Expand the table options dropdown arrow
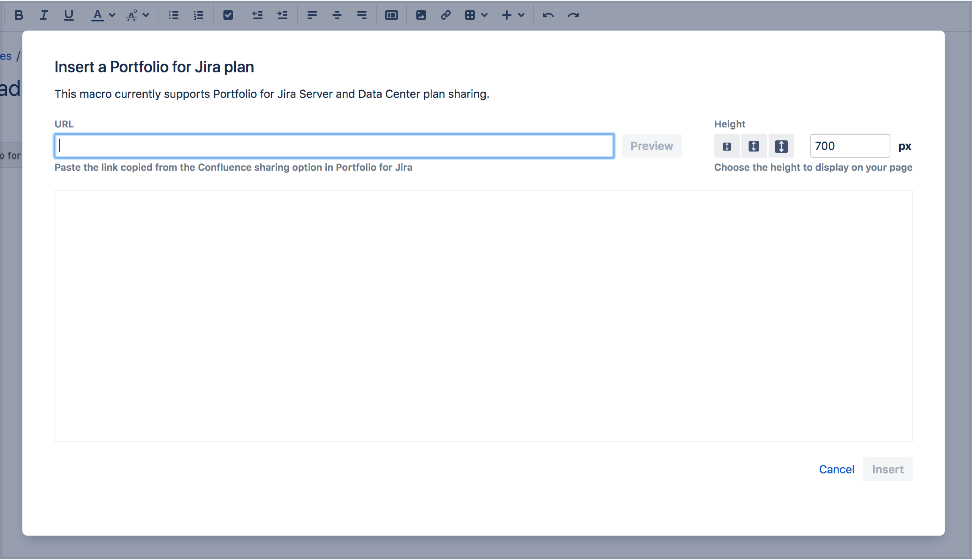 click(x=484, y=15)
